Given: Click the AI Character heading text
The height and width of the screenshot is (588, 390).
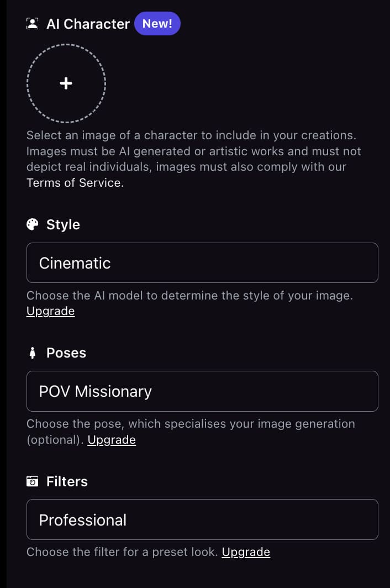Looking at the screenshot, I should click(x=88, y=24).
